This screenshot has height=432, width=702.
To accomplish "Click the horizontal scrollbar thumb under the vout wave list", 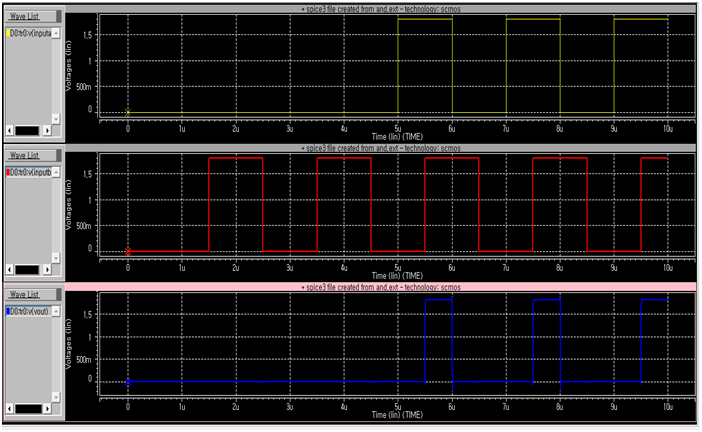I will click(x=29, y=409).
